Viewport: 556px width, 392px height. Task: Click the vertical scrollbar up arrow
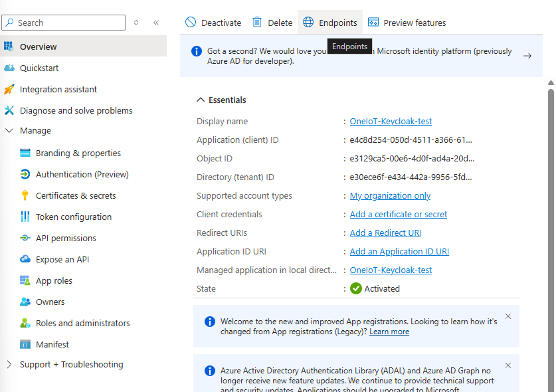551,82
